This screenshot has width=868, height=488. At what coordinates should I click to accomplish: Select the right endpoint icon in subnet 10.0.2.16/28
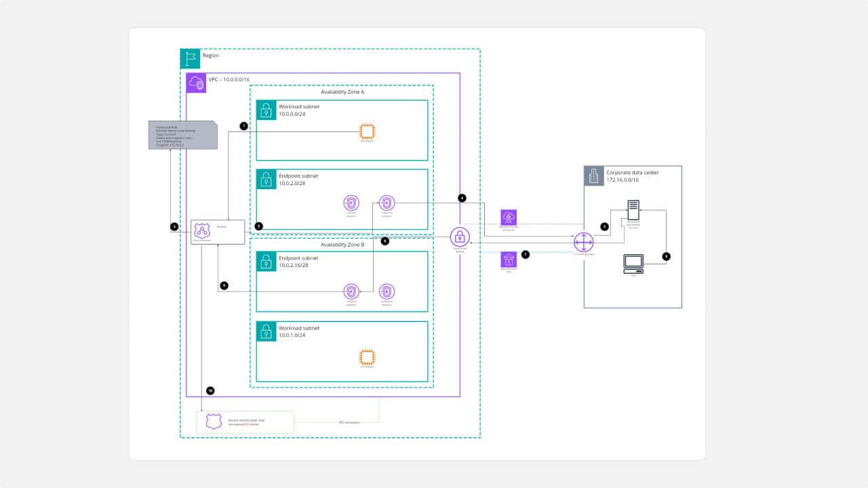[x=387, y=292]
